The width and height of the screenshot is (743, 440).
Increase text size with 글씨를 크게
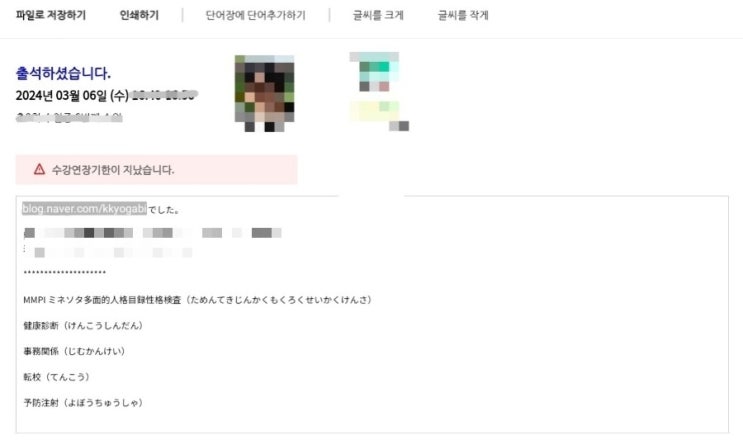(378, 15)
